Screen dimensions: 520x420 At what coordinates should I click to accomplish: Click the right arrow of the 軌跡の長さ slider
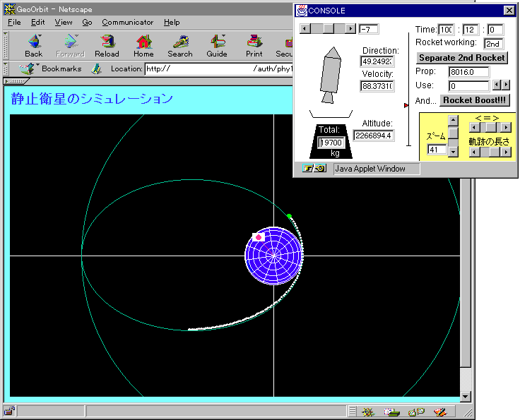(x=505, y=152)
